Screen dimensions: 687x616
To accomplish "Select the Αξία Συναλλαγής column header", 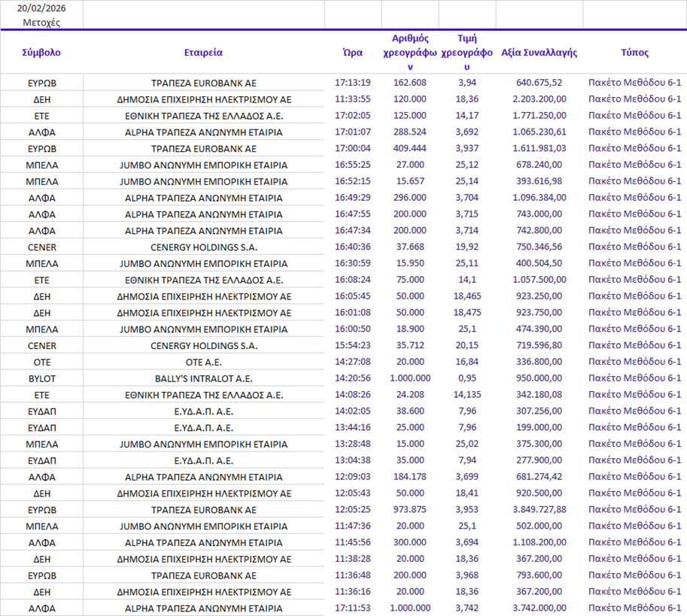I will (x=539, y=53).
